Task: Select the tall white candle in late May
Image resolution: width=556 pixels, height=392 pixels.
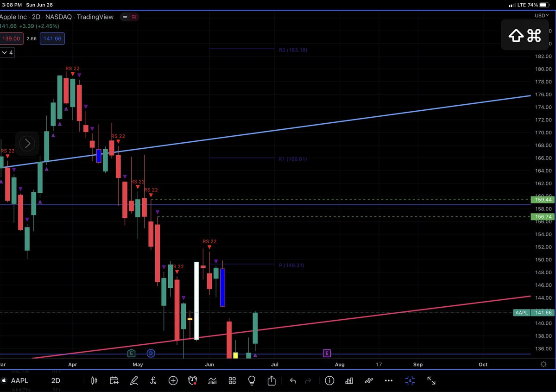Action: pyautogui.click(x=196, y=301)
